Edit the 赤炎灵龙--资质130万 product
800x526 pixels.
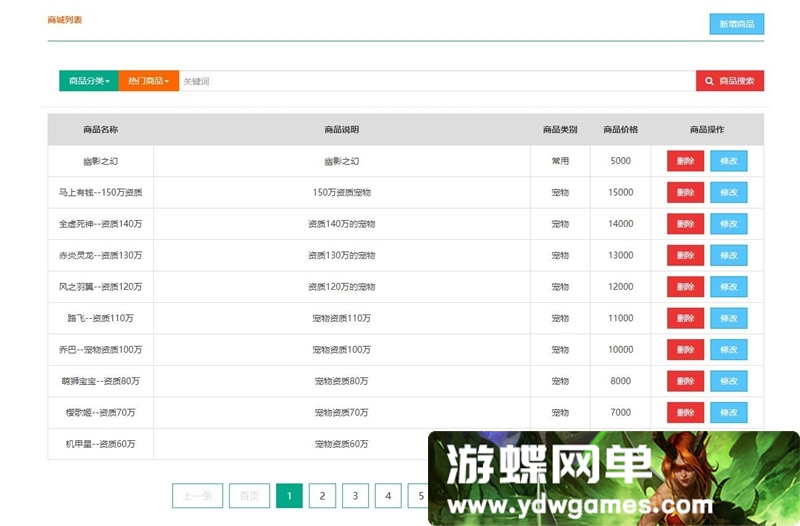(x=729, y=255)
